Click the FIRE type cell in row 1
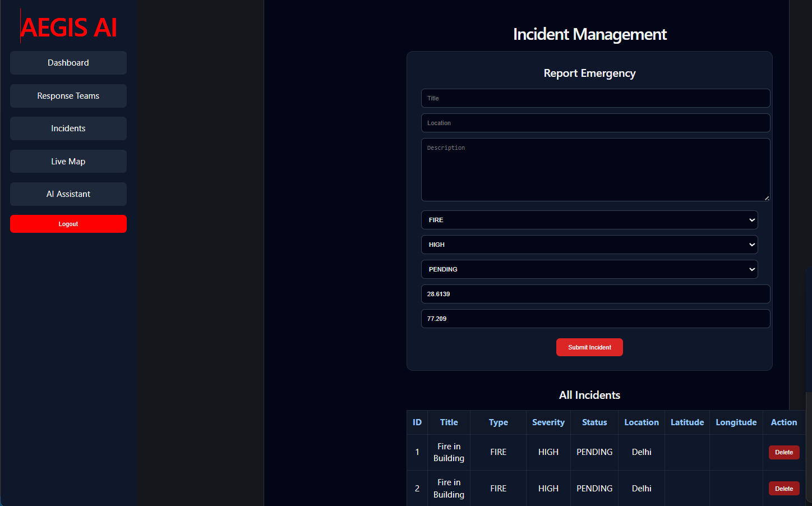Viewport: 812px width, 506px height. pyautogui.click(x=499, y=452)
